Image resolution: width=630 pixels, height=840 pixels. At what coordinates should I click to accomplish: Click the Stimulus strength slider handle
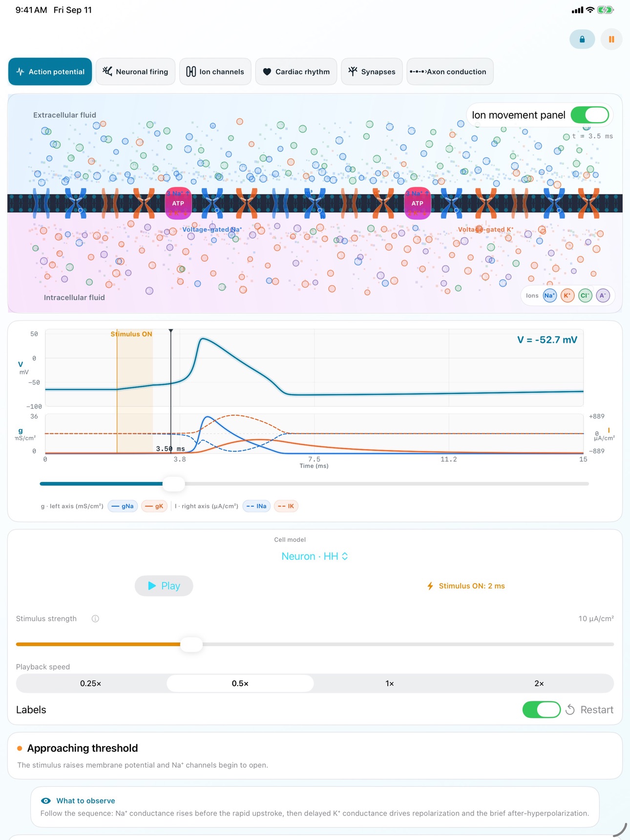pos(191,644)
